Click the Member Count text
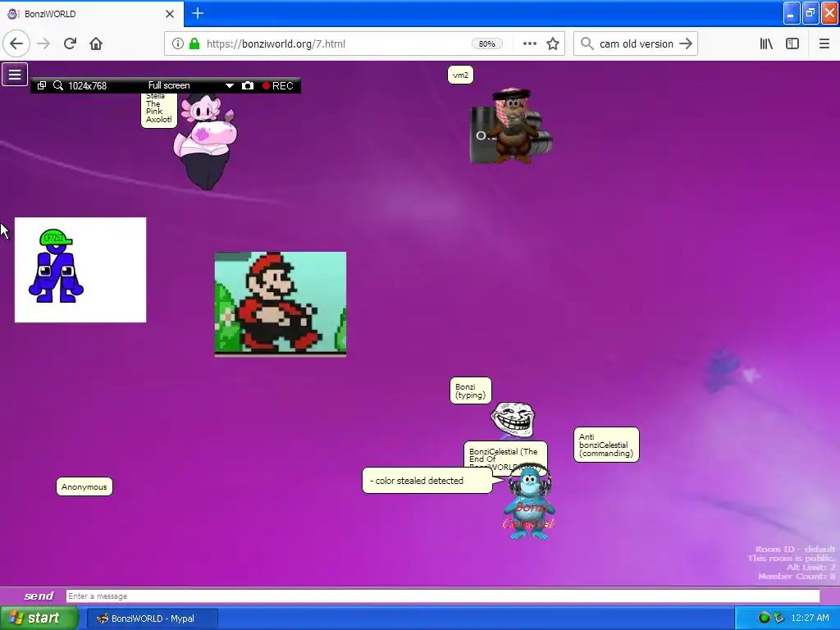 point(797,576)
